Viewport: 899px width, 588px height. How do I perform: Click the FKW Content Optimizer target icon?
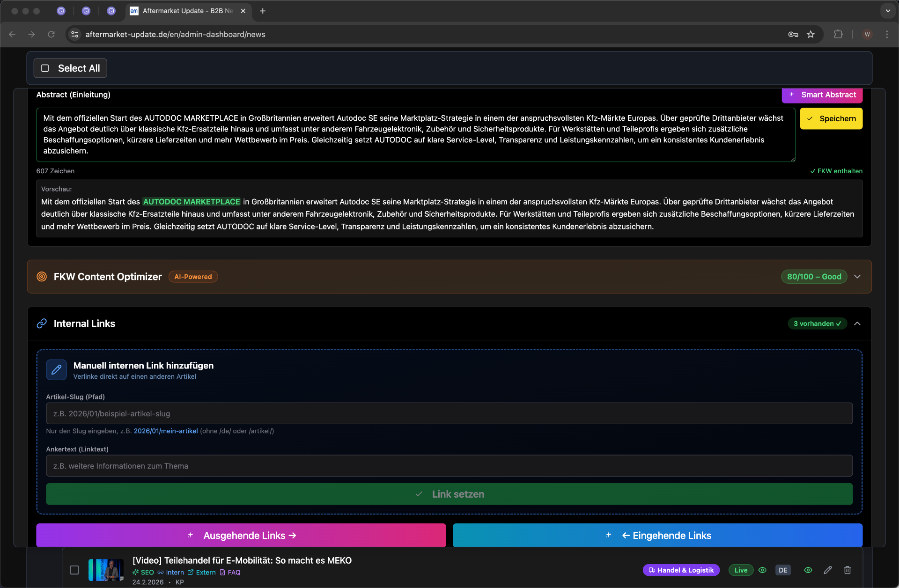click(x=42, y=277)
